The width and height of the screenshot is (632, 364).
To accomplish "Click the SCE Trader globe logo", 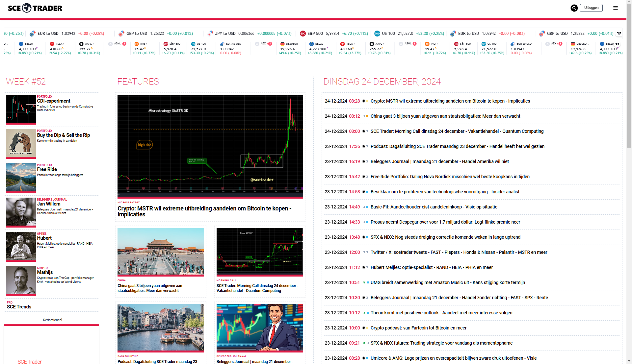I will (27, 8).
